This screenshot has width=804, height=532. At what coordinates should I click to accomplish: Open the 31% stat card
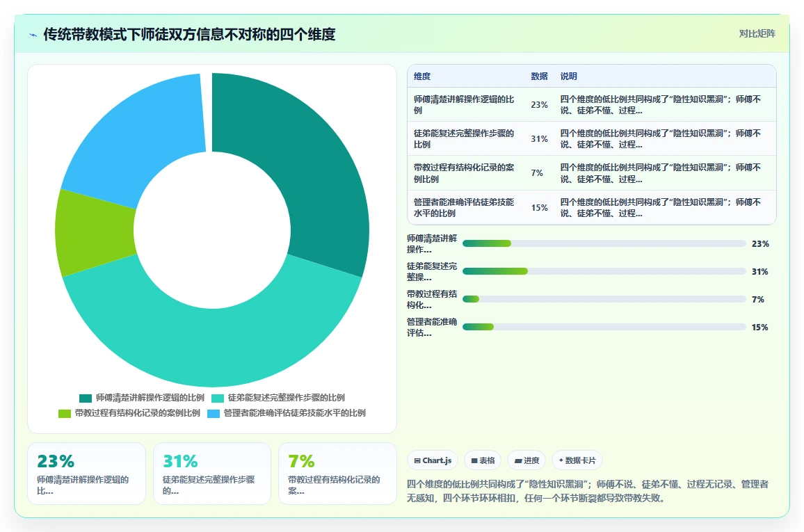(212, 474)
